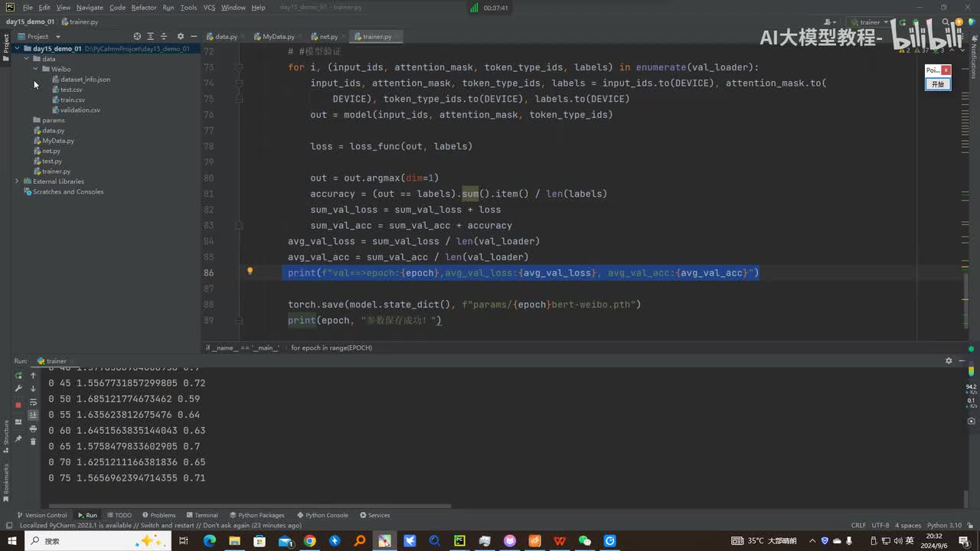The width and height of the screenshot is (980, 551).
Task: Pin the trainer Run tab
Action: coord(18,439)
